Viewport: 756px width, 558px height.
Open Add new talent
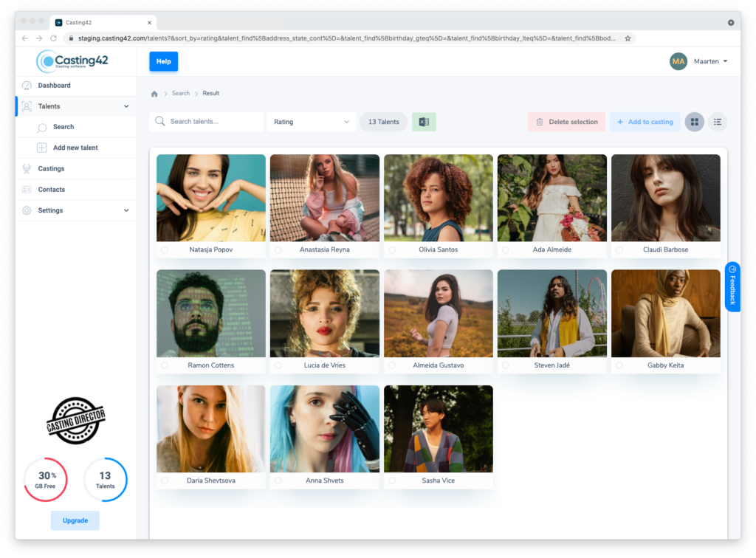point(76,148)
